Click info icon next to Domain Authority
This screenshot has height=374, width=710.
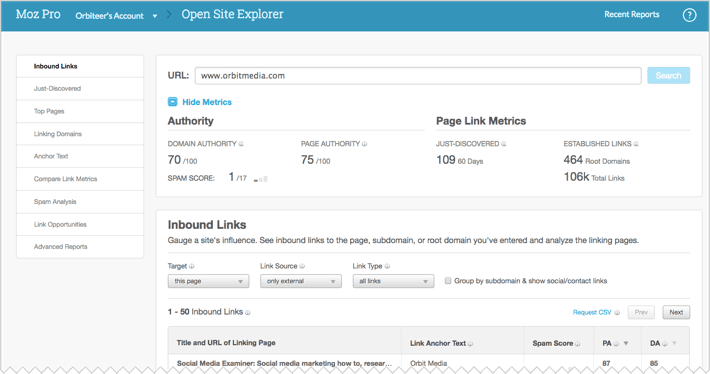click(241, 144)
